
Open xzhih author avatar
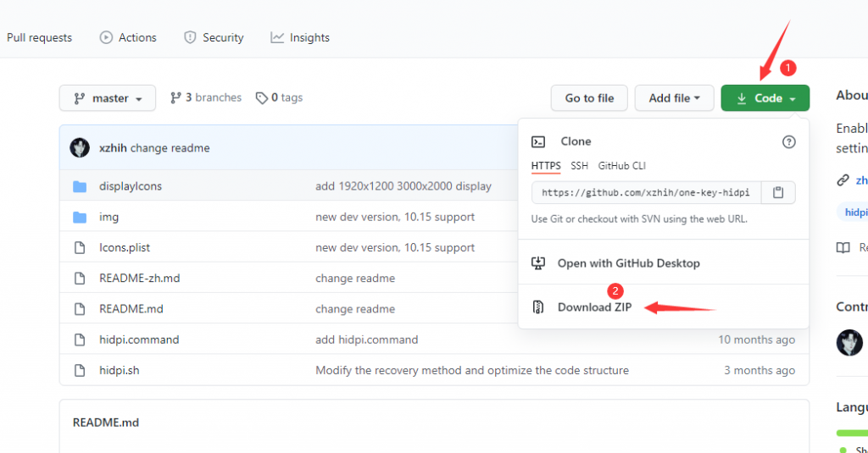tap(80, 147)
